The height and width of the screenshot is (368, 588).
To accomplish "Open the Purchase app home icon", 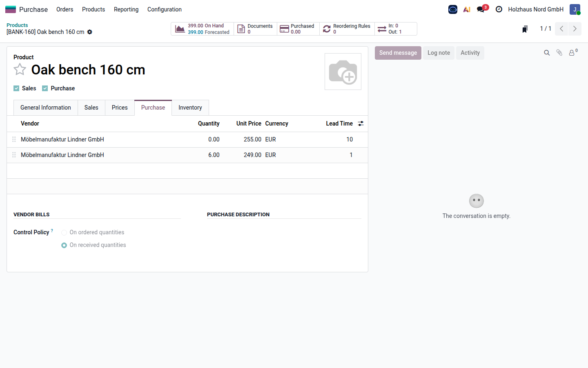I will 11,9.
